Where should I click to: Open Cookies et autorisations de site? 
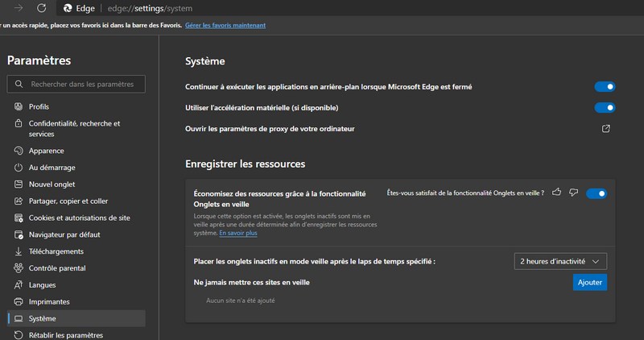(79, 218)
